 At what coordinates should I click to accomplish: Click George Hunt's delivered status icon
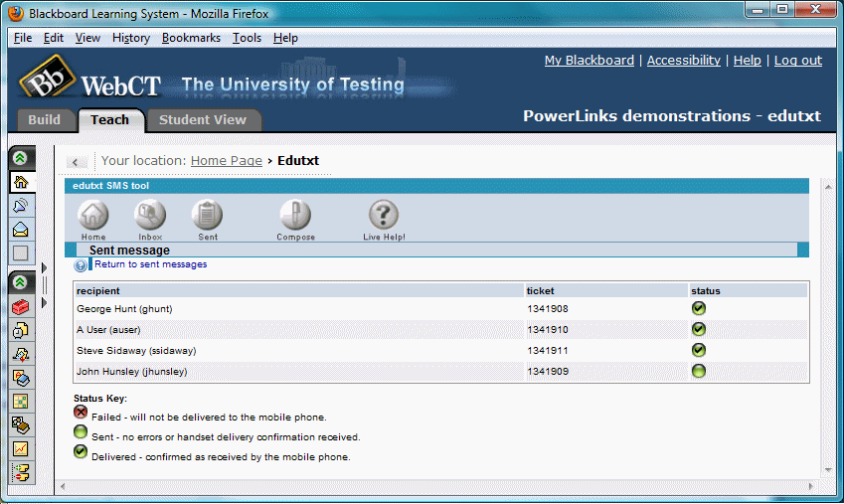click(699, 308)
